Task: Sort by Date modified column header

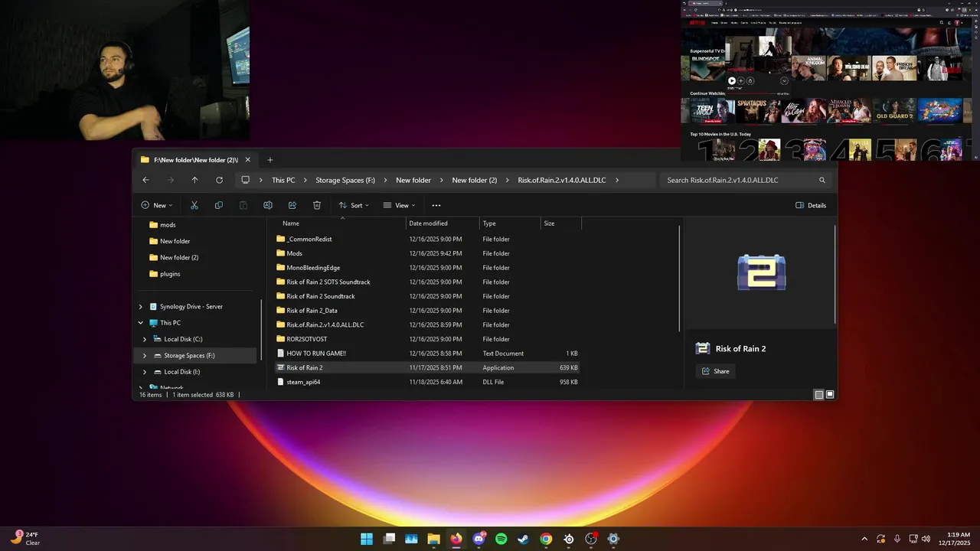Action: click(443, 223)
